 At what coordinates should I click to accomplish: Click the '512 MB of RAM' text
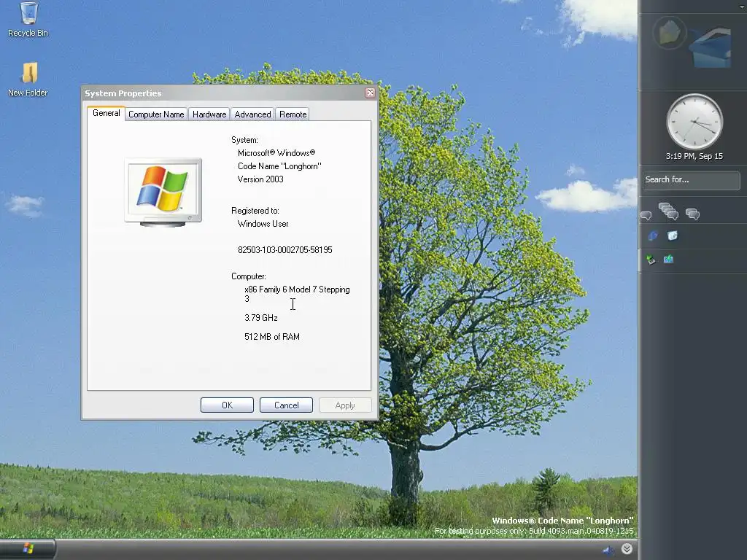click(x=272, y=337)
